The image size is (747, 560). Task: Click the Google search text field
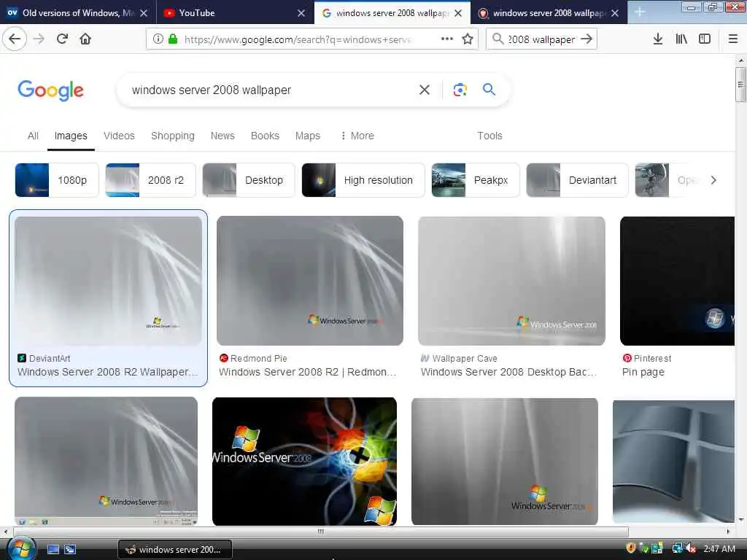(x=269, y=90)
